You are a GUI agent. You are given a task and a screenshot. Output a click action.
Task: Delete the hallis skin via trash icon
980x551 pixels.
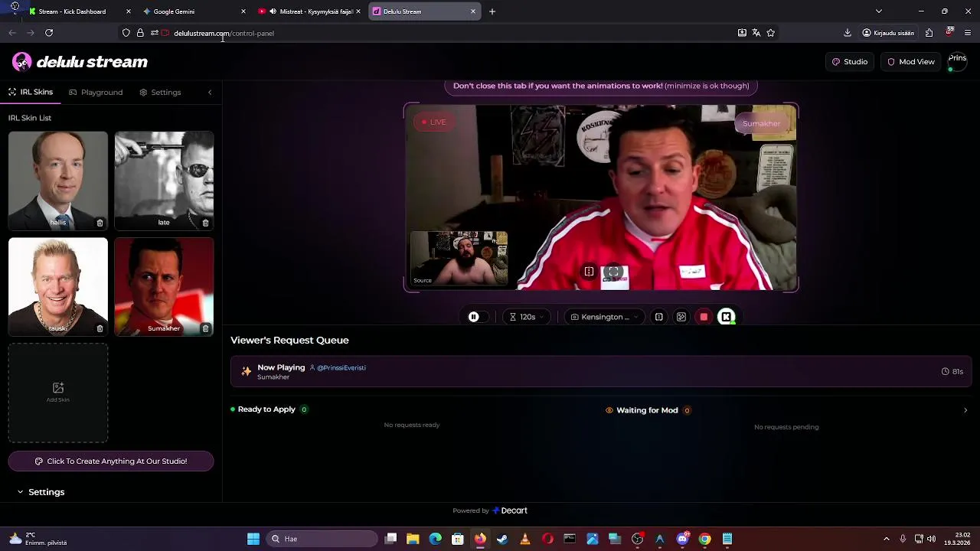click(x=100, y=223)
